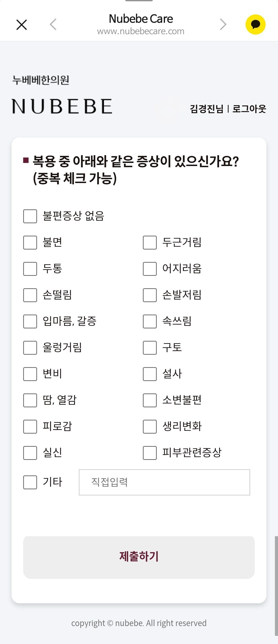
Task: Navigate back using the left chevron arrow
Action: click(53, 24)
